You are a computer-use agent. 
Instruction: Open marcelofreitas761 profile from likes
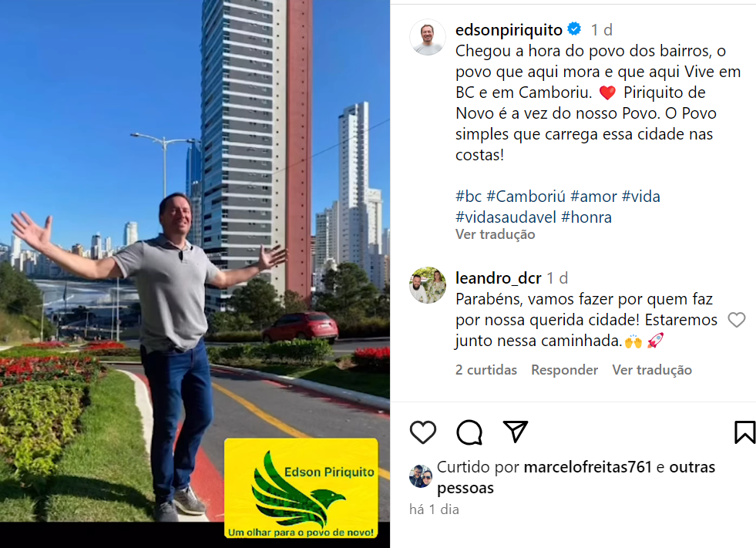[588, 467]
